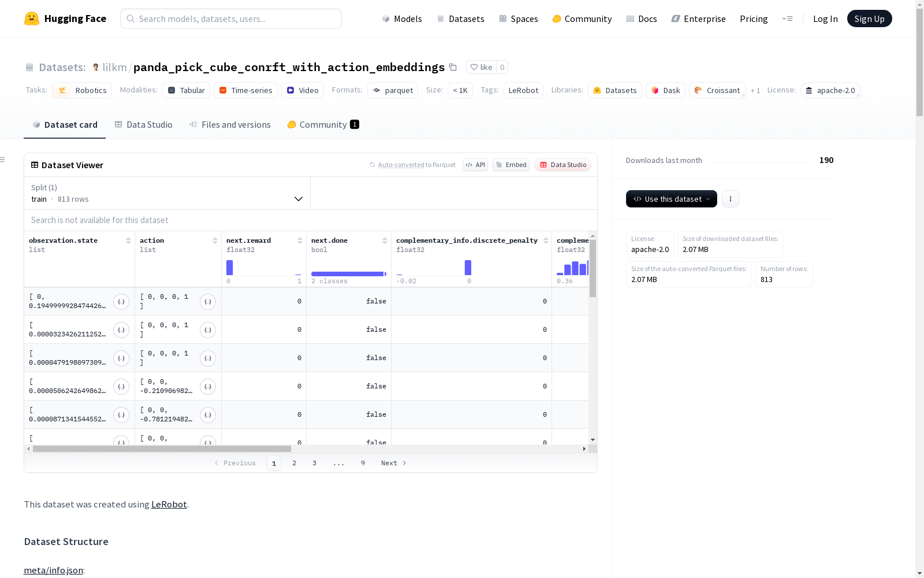Open the Pricing page

(x=754, y=18)
